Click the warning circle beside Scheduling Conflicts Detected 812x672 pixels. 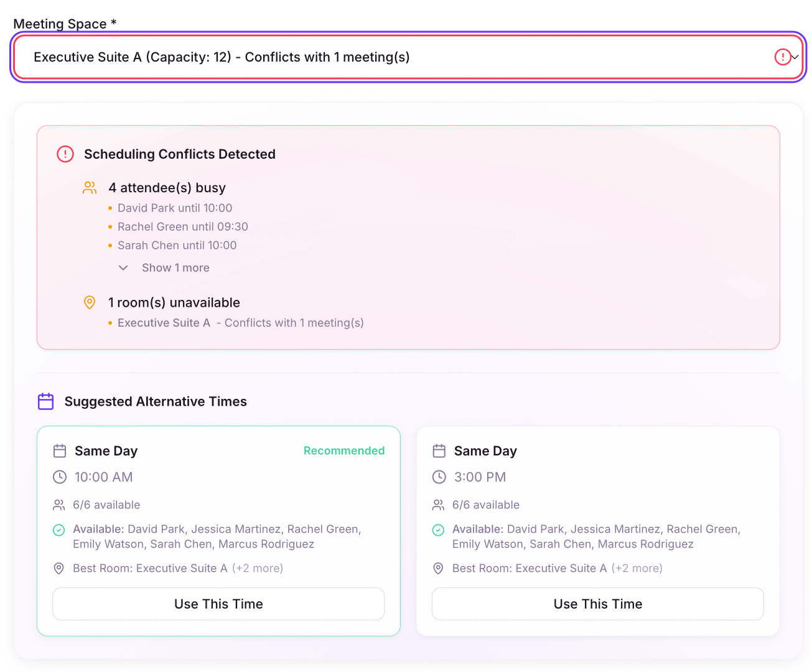[65, 154]
